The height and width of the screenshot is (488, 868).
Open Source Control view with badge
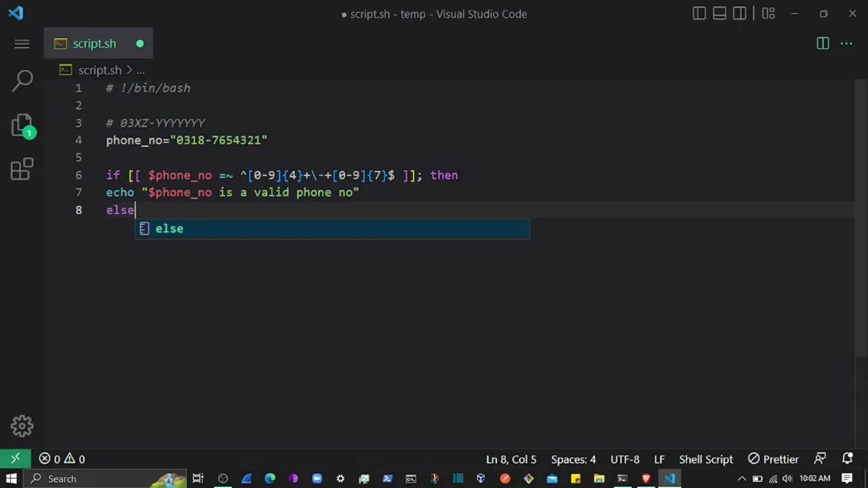tap(22, 125)
